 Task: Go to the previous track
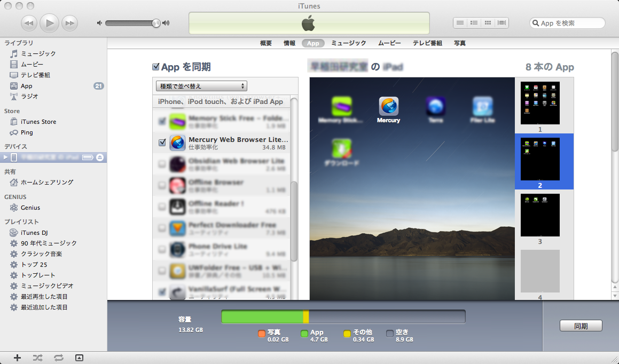tap(29, 23)
